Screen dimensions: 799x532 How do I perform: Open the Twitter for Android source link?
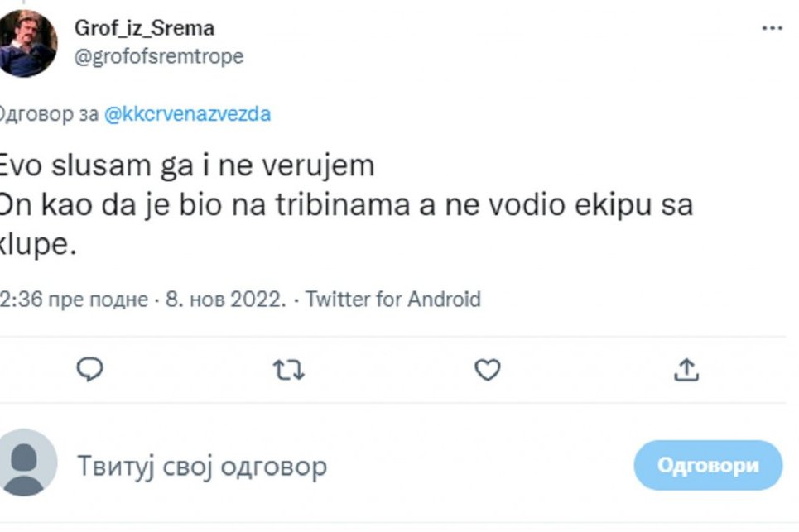tap(392, 299)
